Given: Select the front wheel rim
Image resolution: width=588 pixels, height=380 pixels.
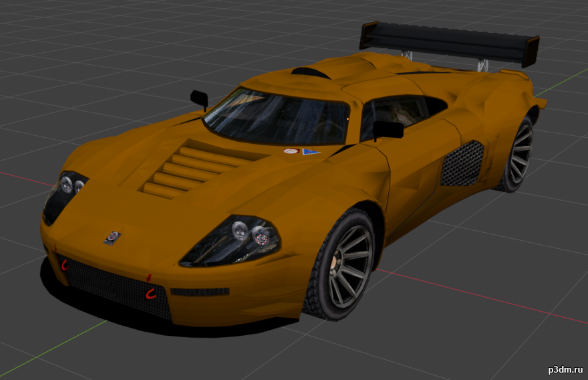Looking at the screenshot, I should pyautogui.click(x=350, y=266).
